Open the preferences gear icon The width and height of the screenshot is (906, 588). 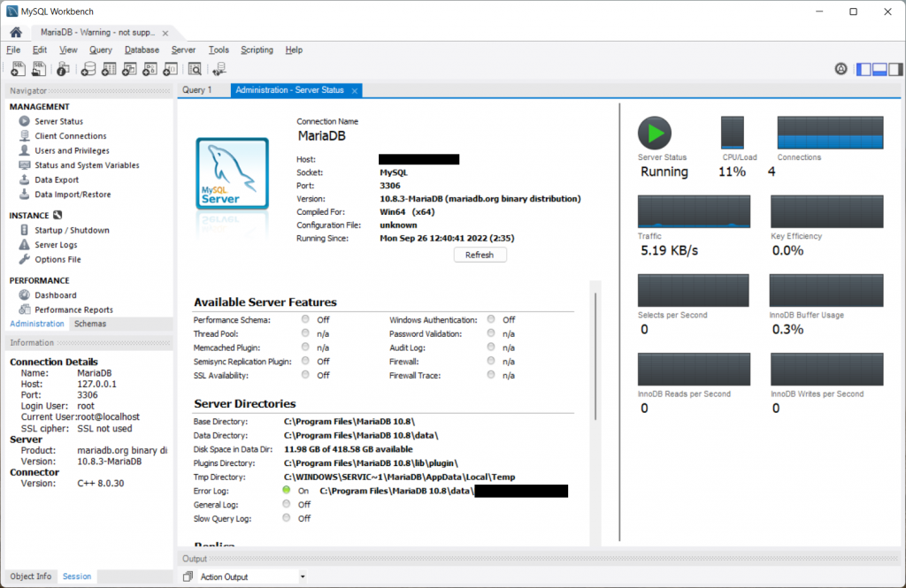(841, 69)
